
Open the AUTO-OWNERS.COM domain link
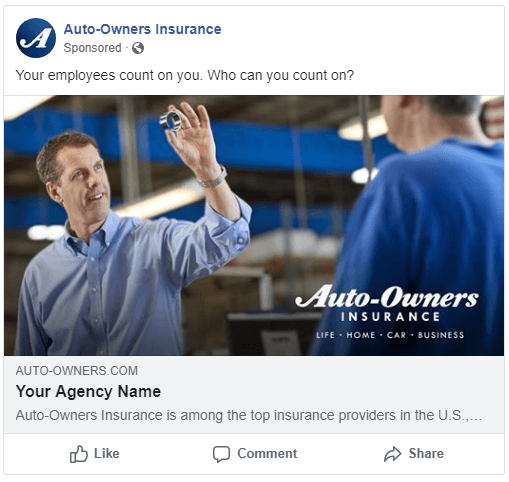77,371
